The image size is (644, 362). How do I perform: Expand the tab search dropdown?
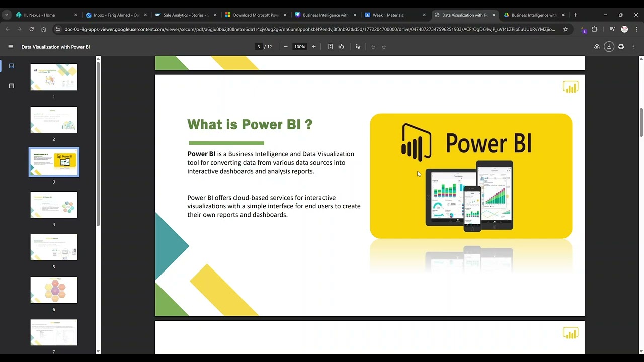tap(7, 15)
